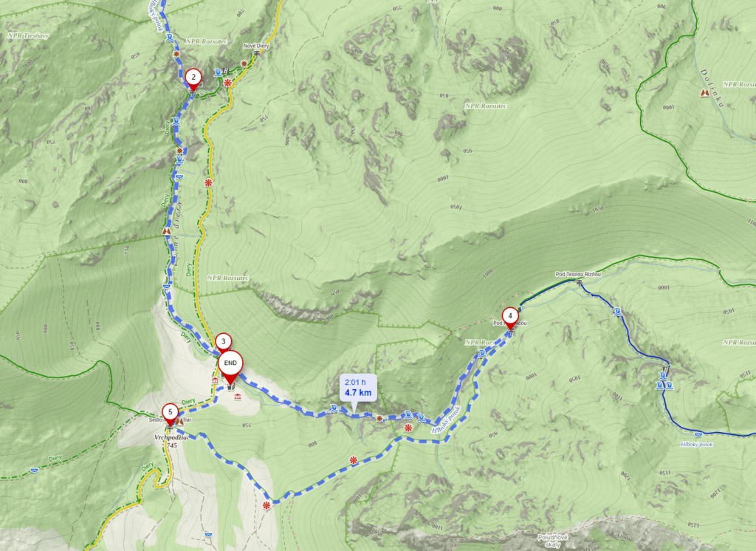Open the Pod Tesnou Rizňou signpost label
The image size is (756, 551).
[x=578, y=274]
